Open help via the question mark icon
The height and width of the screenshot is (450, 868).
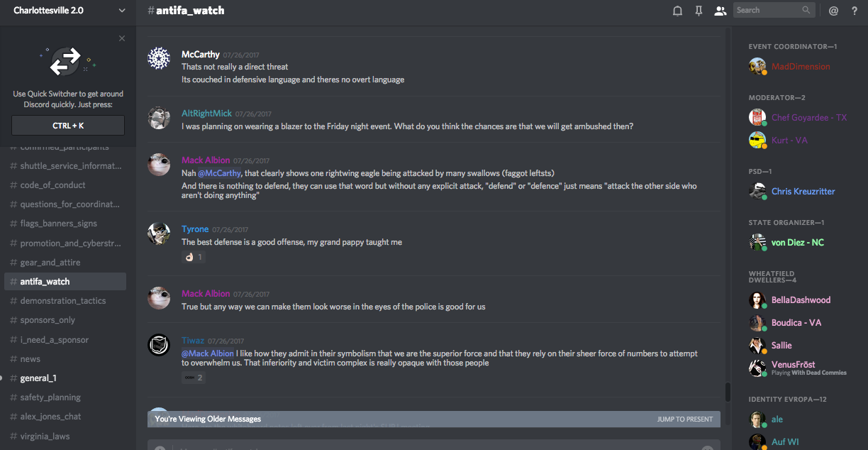click(854, 11)
